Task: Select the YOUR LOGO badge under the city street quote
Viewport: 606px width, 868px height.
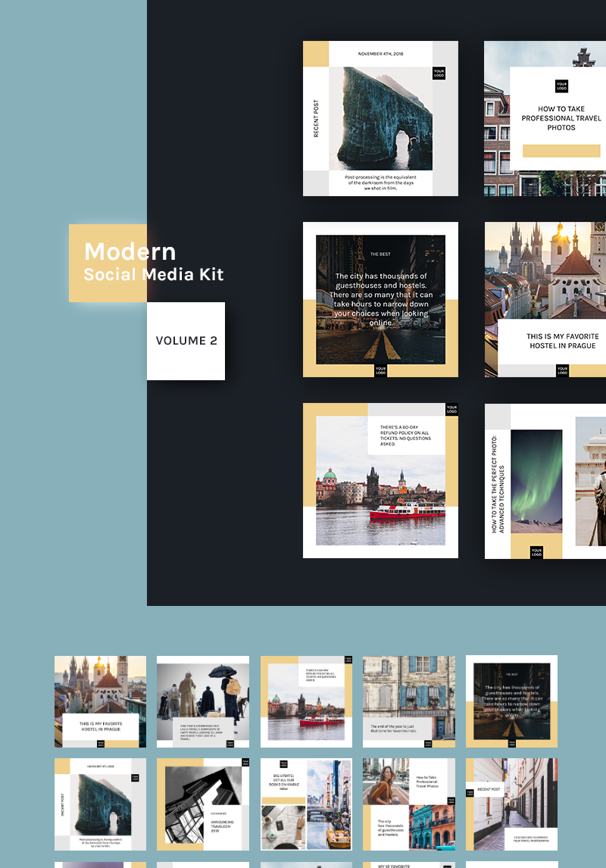Action: pos(380,371)
